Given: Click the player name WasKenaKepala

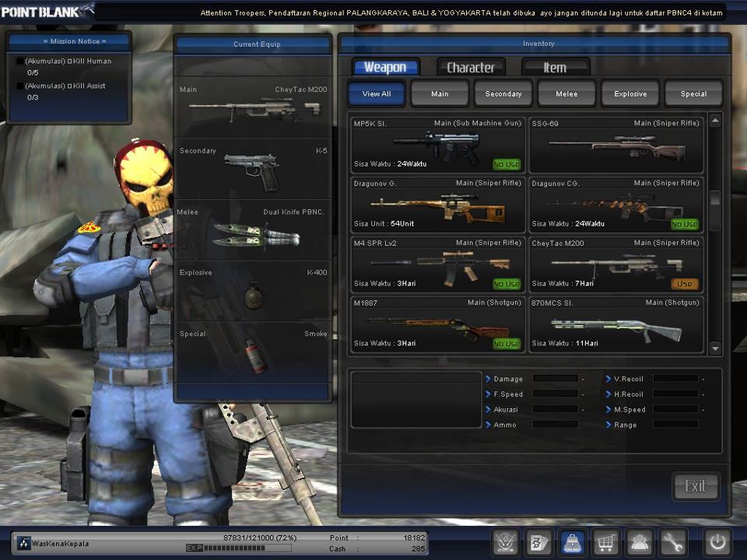Looking at the screenshot, I should click(60, 544).
